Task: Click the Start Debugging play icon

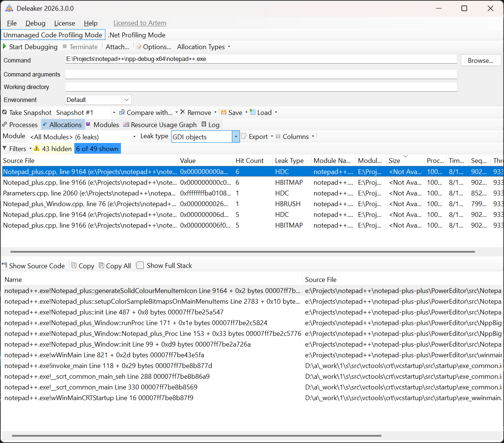Action: 4,47
